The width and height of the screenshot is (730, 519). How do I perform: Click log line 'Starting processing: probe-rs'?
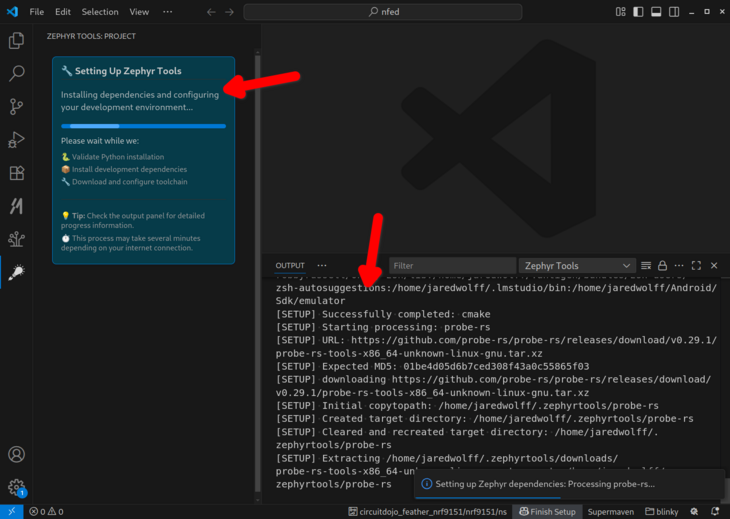pyautogui.click(x=383, y=327)
